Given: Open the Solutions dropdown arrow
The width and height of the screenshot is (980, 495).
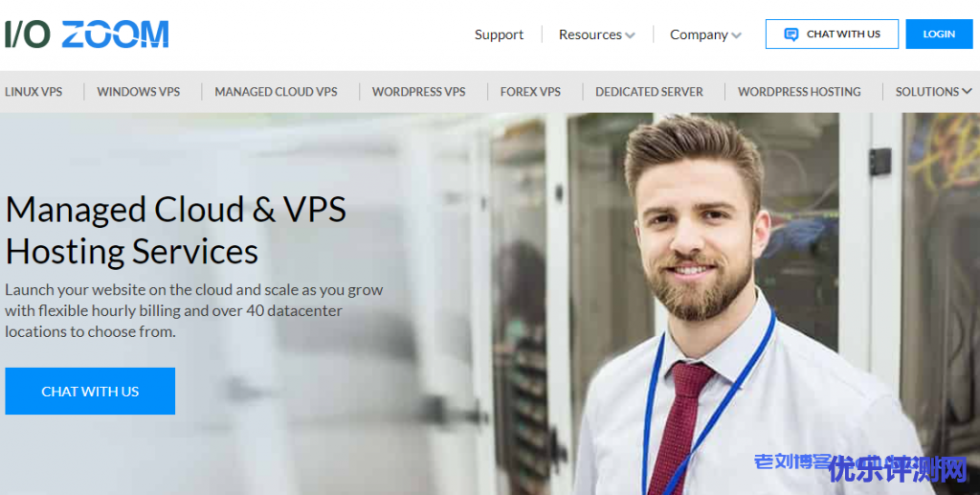Looking at the screenshot, I should point(967,91).
